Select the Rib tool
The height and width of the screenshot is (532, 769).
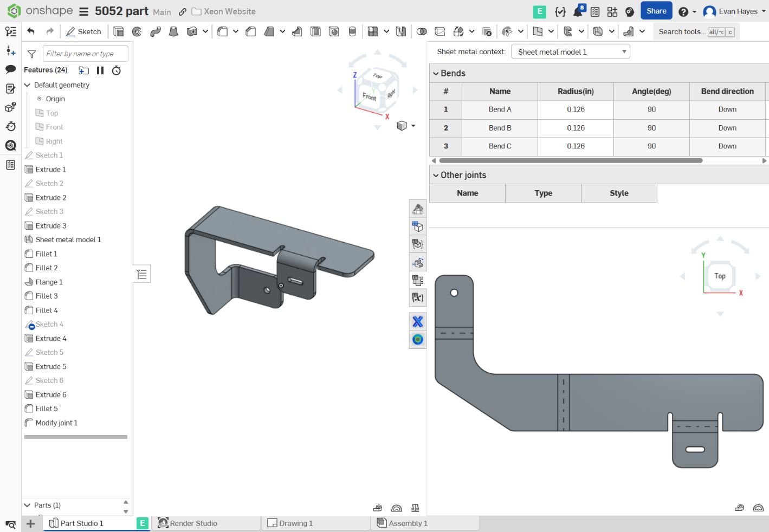(x=297, y=32)
